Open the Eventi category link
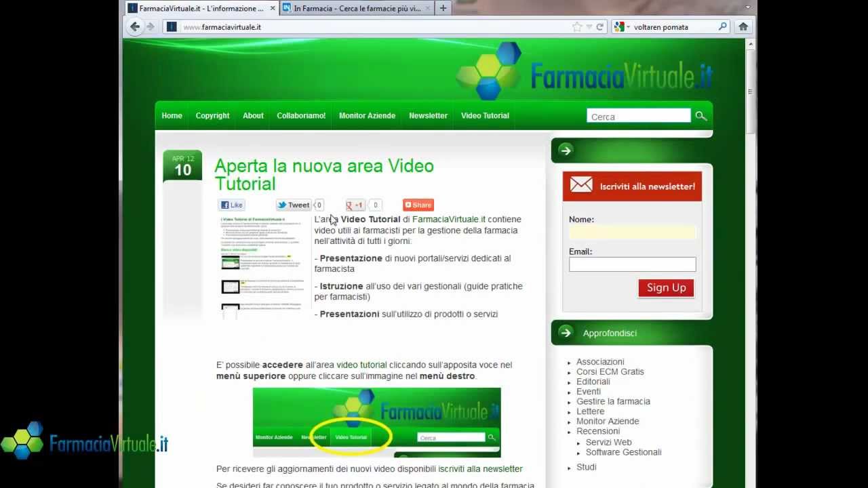 coord(589,391)
